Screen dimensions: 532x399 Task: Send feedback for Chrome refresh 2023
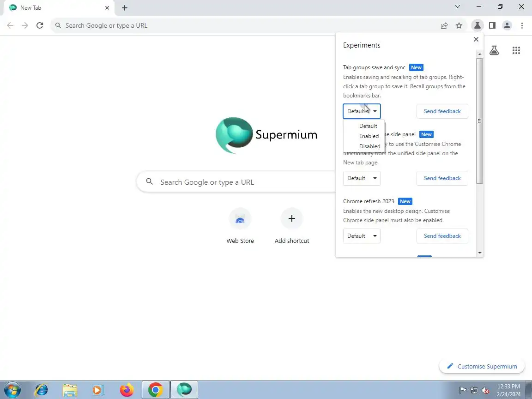pos(442,236)
